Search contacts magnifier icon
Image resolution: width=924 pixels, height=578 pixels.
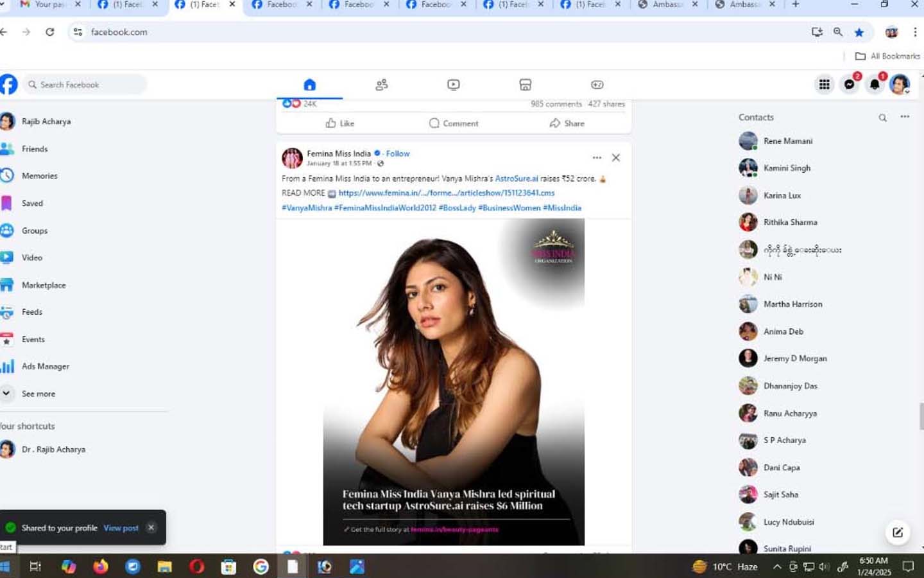[x=883, y=118]
